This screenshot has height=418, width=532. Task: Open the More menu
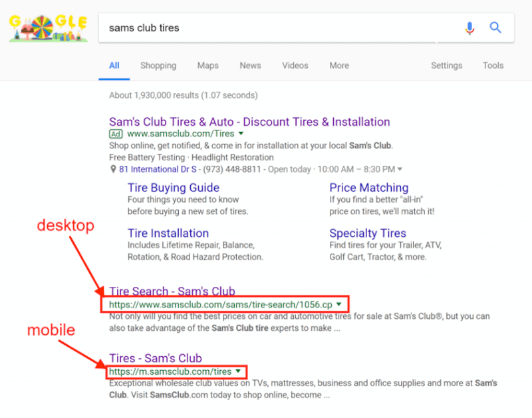(339, 65)
